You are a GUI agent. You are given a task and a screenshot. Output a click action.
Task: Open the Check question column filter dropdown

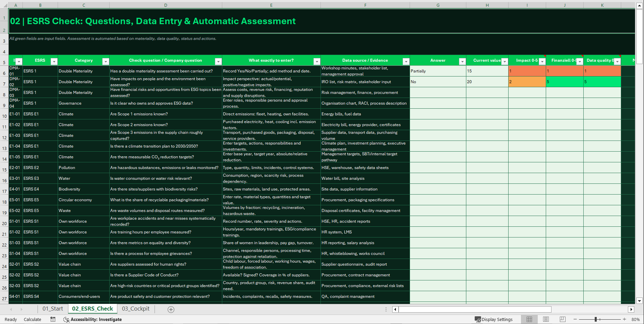coord(218,61)
